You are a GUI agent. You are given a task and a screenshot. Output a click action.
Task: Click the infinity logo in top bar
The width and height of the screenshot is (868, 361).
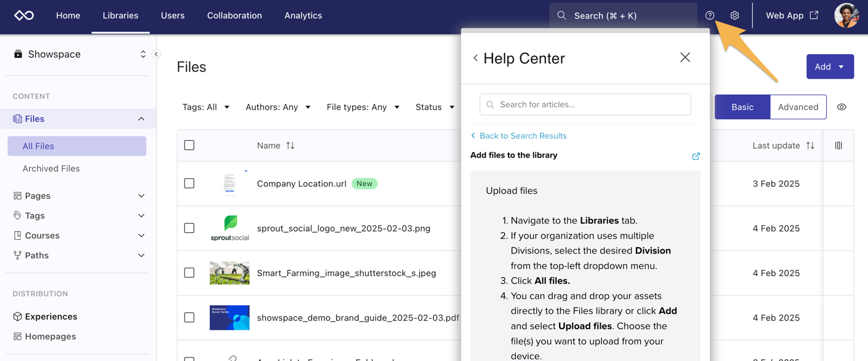[24, 15]
